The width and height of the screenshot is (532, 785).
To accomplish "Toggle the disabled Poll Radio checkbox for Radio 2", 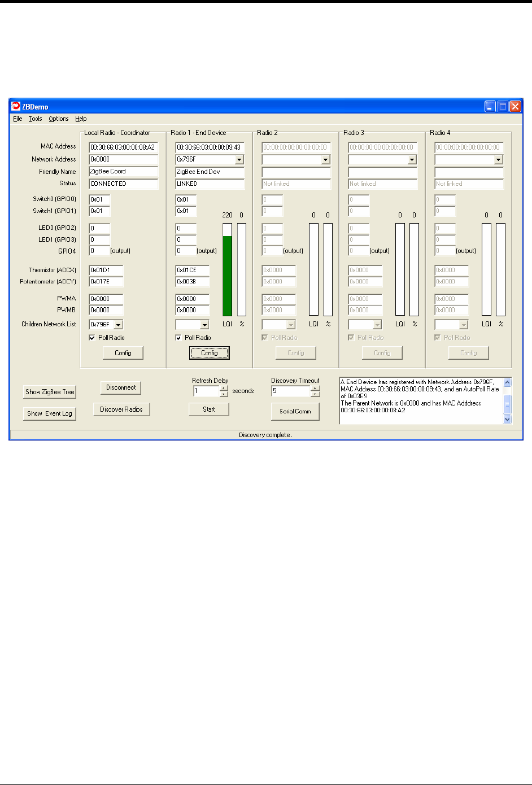I will [265, 338].
